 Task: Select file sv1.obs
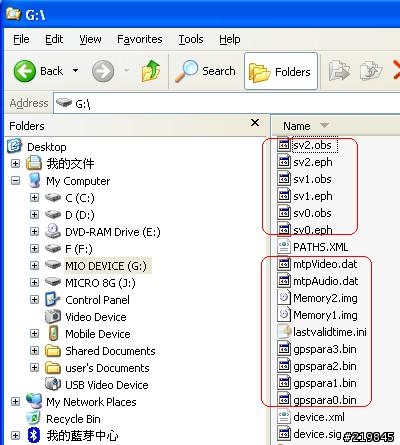pos(312,179)
